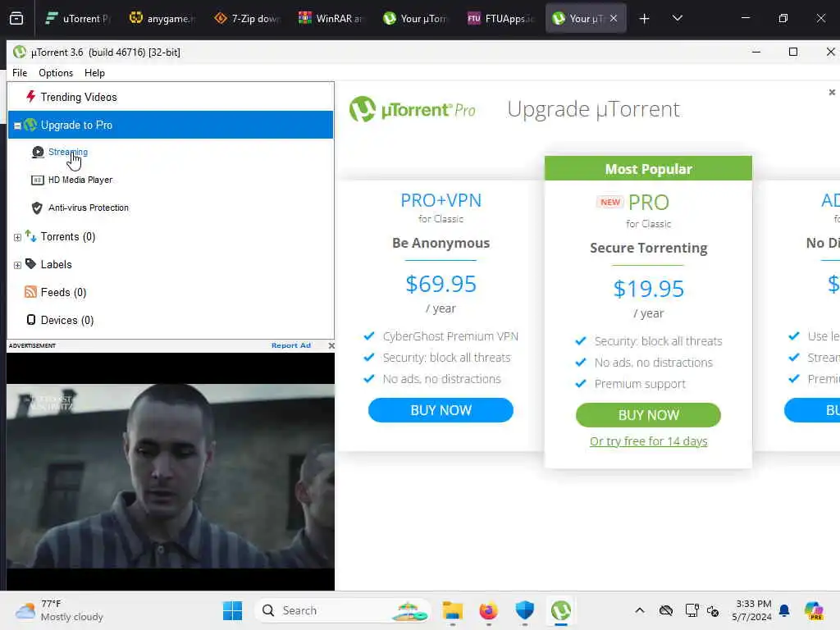The width and height of the screenshot is (840, 630).
Task: Select Devices (0) in sidebar
Action: click(67, 321)
